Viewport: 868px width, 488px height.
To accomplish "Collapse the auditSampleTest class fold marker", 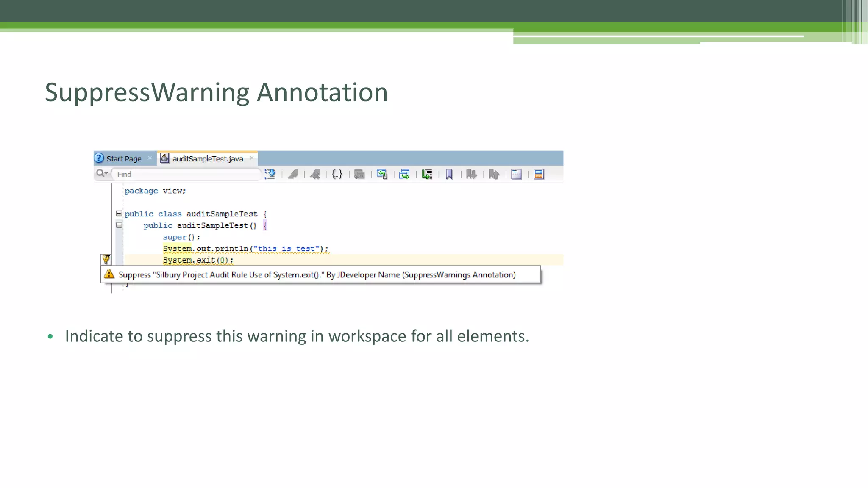I will click(x=119, y=213).
